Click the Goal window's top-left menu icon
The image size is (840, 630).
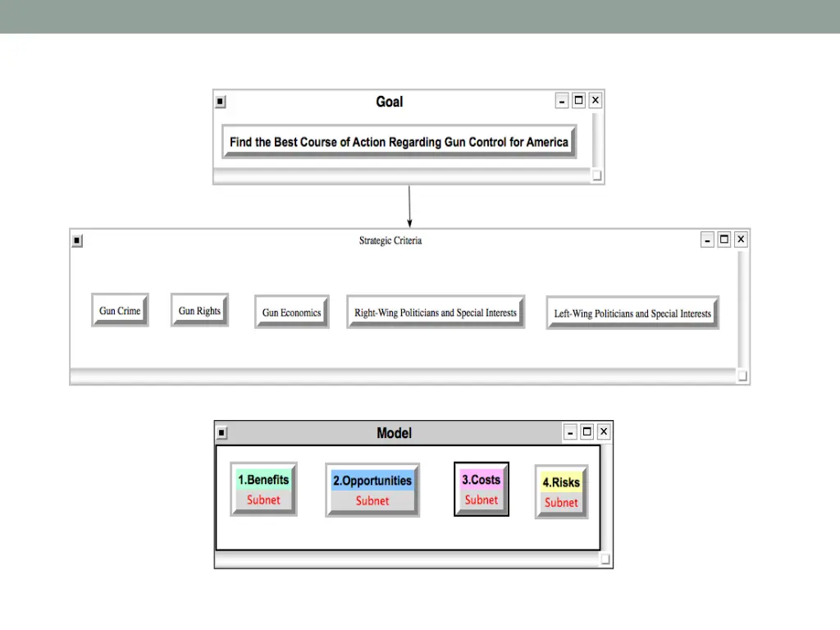220,103
